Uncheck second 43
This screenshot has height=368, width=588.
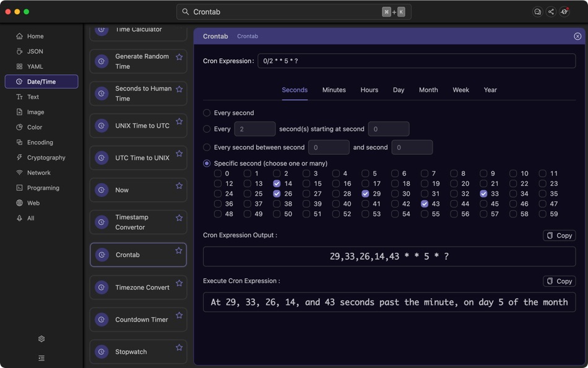(x=425, y=204)
